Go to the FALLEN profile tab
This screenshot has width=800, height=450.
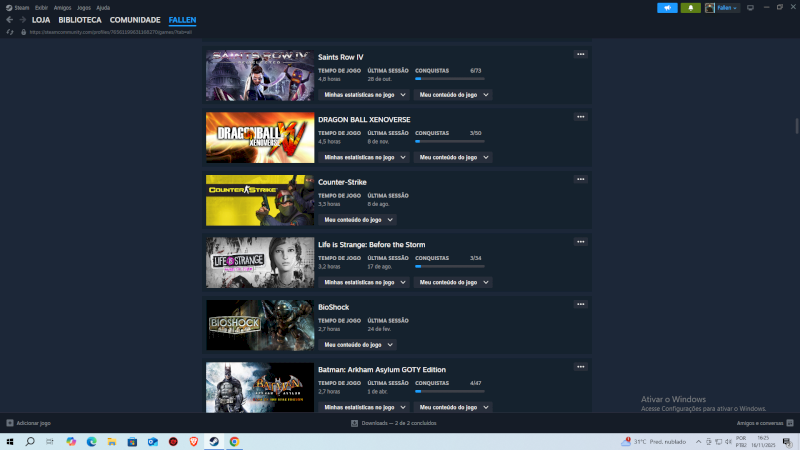(182, 20)
